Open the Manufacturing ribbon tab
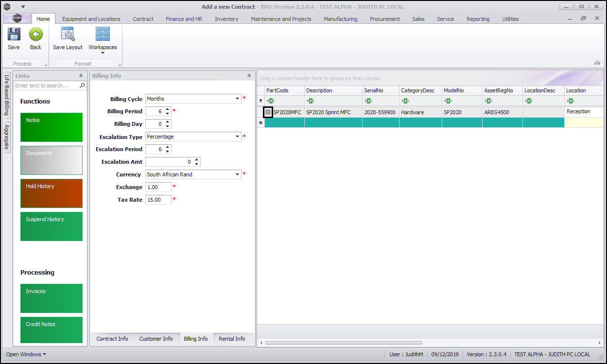The height and width of the screenshot is (364, 607). pos(340,19)
